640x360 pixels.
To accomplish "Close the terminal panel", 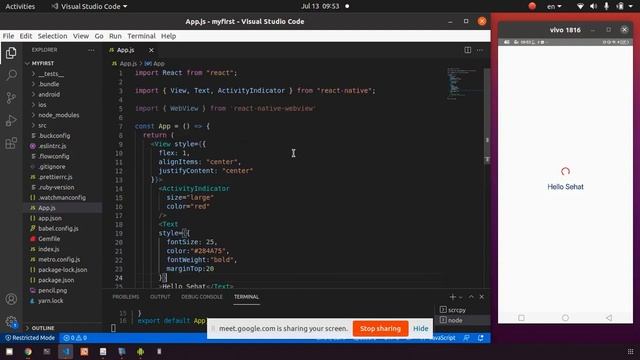I will tap(482, 297).
